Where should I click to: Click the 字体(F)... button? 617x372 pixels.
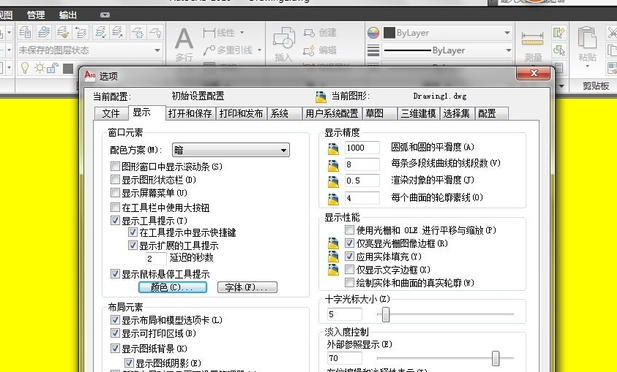coord(247,287)
